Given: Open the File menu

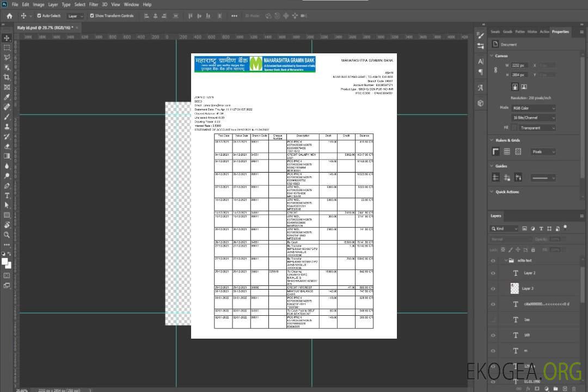Looking at the screenshot, I should [15, 4].
